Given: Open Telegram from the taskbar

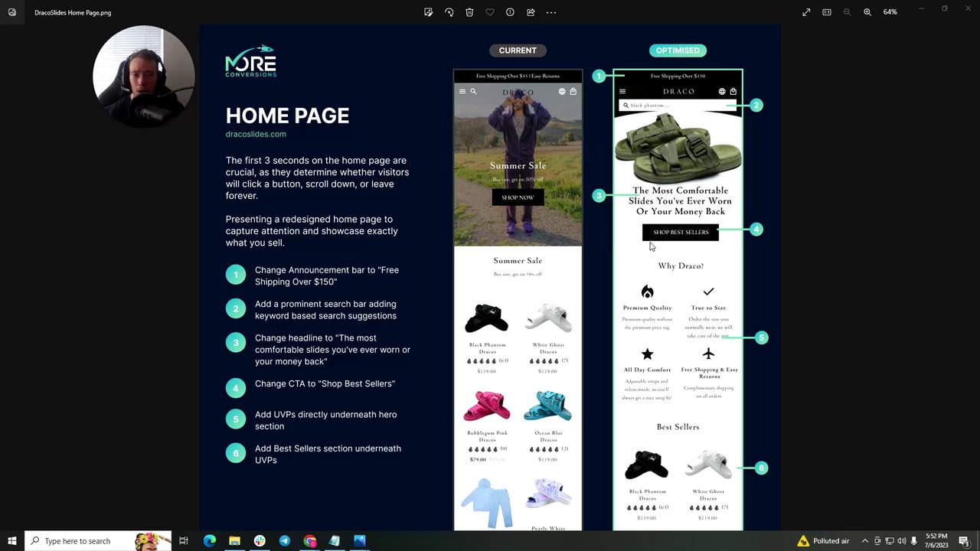Looking at the screenshot, I should [x=285, y=541].
